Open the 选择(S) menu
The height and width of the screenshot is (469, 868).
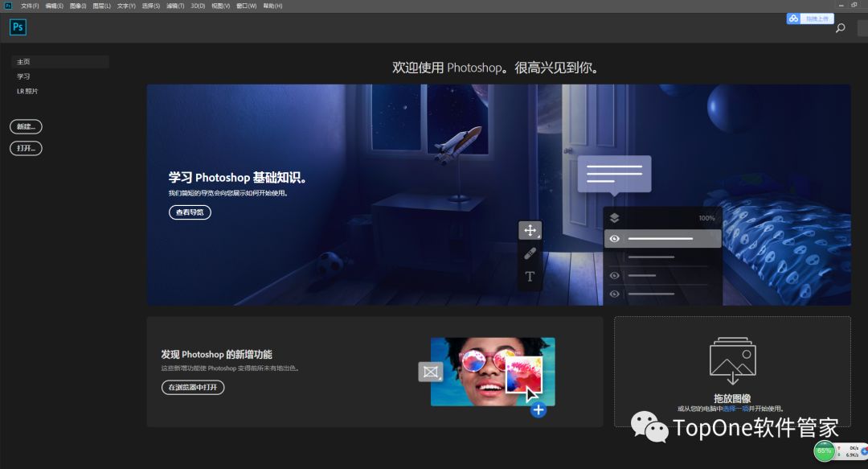(150, 6)
